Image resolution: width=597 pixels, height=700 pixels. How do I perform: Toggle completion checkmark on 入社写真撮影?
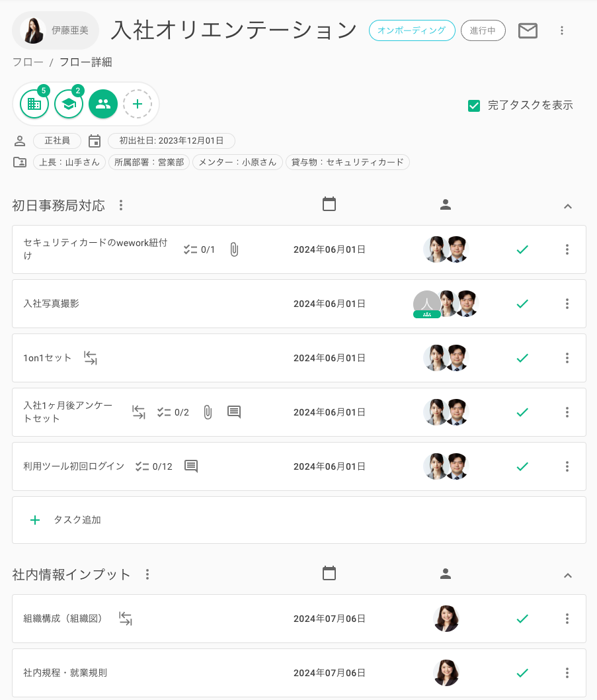tap(522, 304)
